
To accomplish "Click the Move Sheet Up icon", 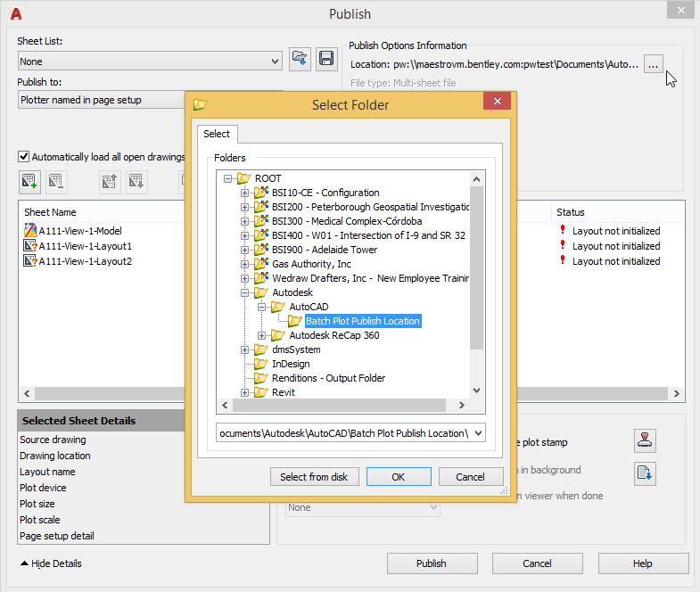I will pyautogui.click(x=110, y=182).
